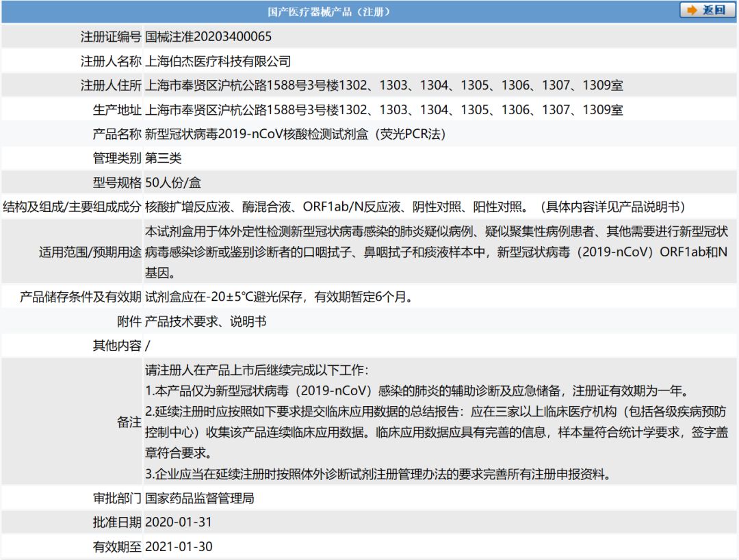Select registration number 国械注准20203400065
Image resolution: width=739 pixels, height=560 pixels.
(208, 37)
